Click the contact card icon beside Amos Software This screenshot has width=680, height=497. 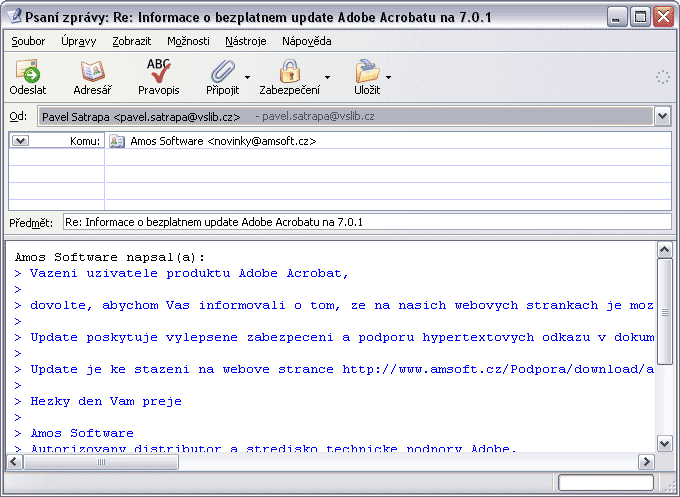[117, 141]
